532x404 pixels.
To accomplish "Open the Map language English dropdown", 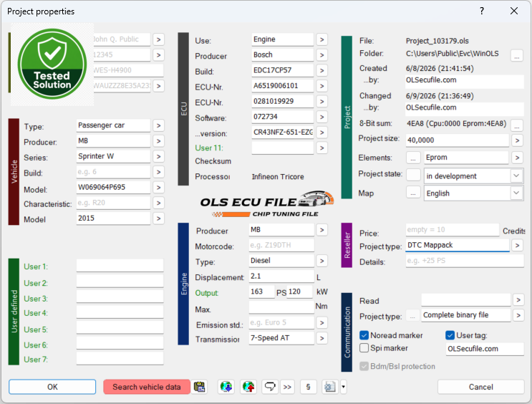I will point(473,193).
